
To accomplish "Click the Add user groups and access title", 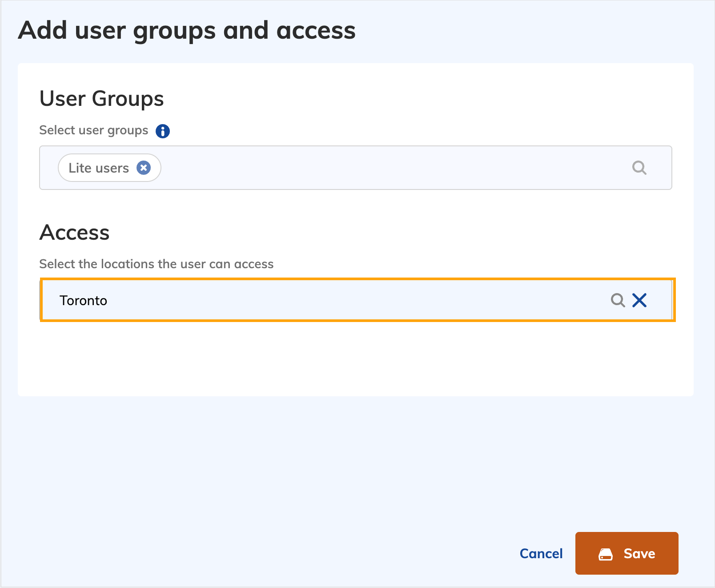I will 187,31.
